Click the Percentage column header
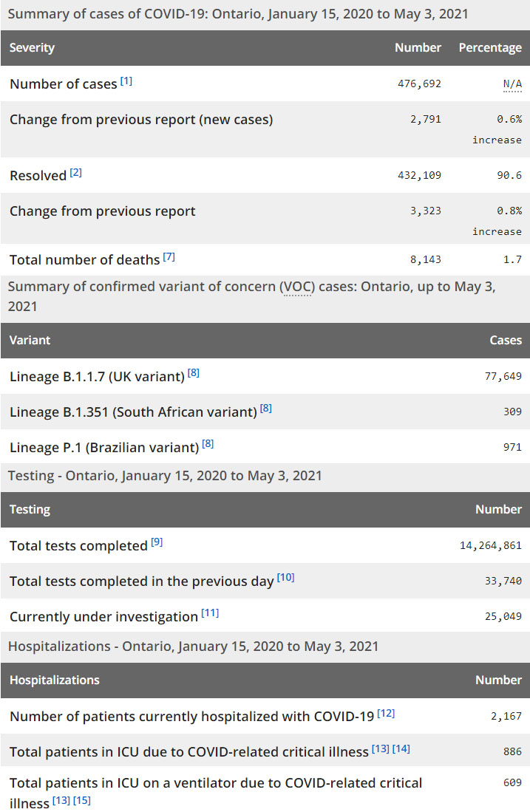The image size is (530, 812). [x=490, y=48]
